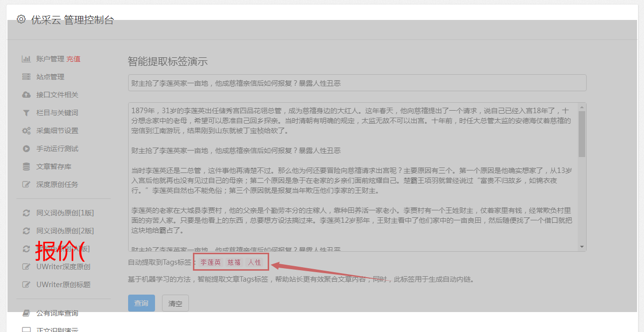The height and width of the screenshot is (332, 644).
Task: Select the 李莲英 extracted tag
Action: click(211, 262)
